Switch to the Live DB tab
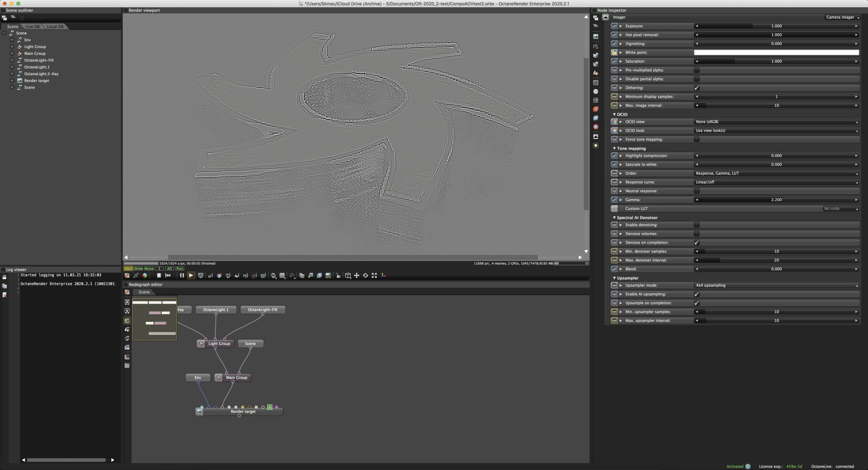Viewport: 868px width, 470px height. pos(32,26)
